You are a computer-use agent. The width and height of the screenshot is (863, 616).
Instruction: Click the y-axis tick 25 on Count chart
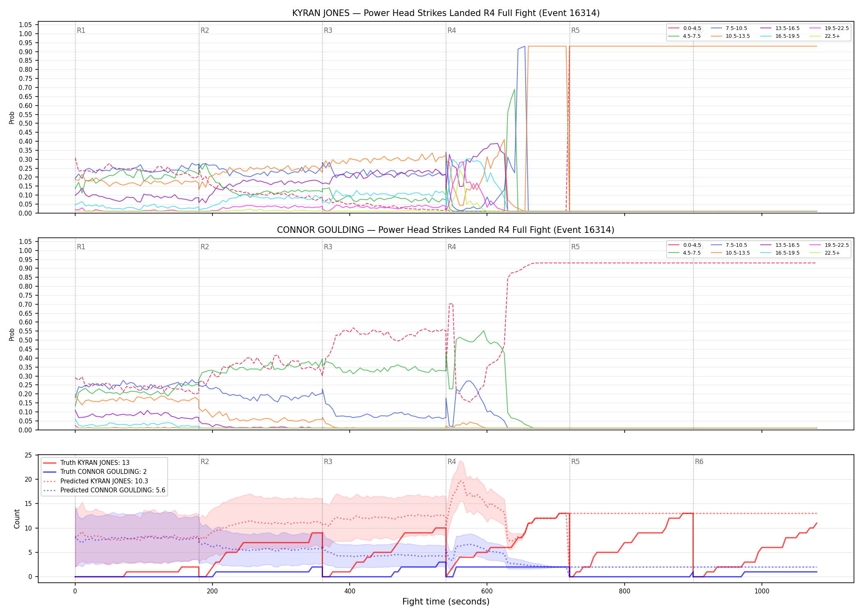(x=28, y=455)
